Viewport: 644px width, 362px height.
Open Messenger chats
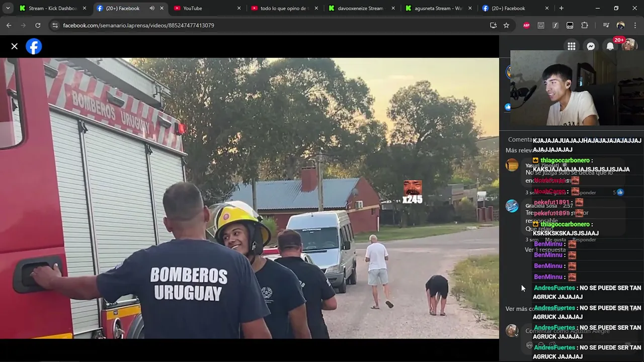point(591,46)
